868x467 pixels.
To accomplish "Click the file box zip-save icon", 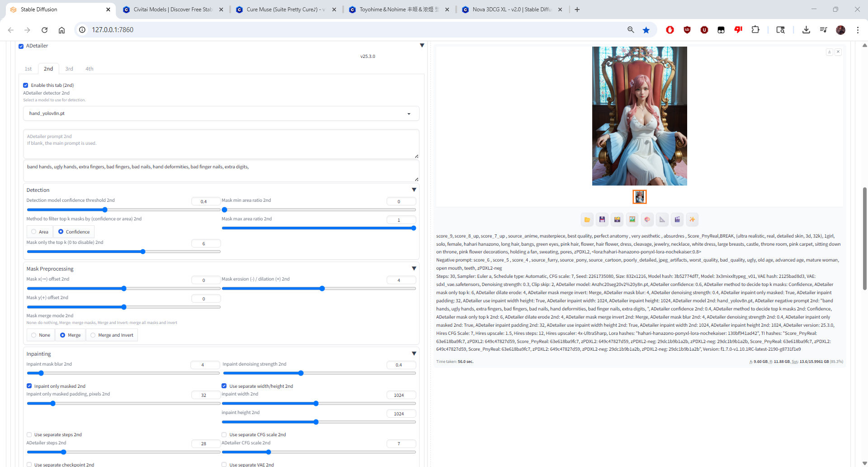I will [617, 219].
